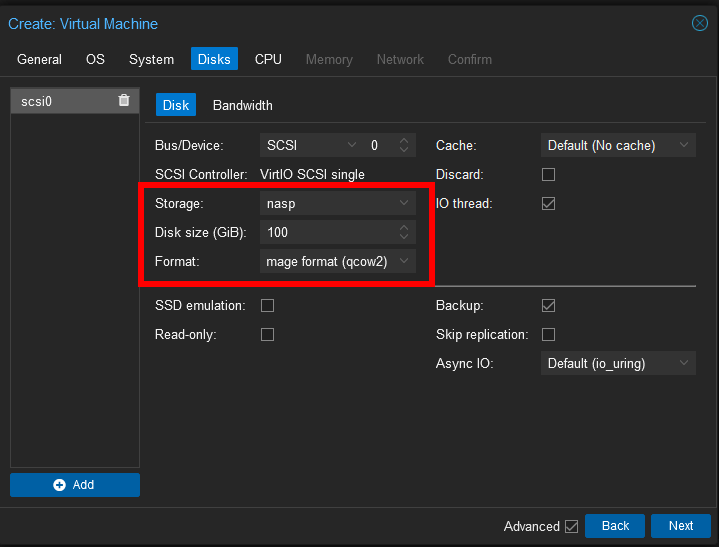
Task: Switch to the OS tab
Action: 95,59
